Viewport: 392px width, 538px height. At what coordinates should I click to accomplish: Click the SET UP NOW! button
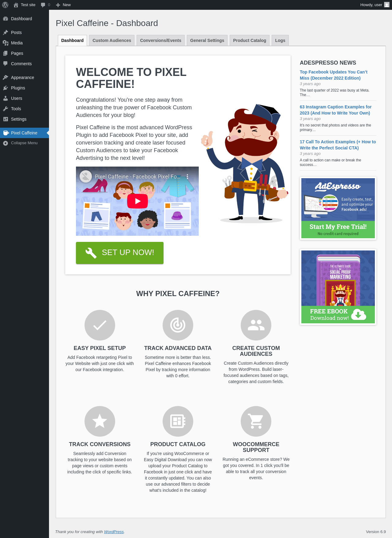pyautogui.click(x=120, y=253)
